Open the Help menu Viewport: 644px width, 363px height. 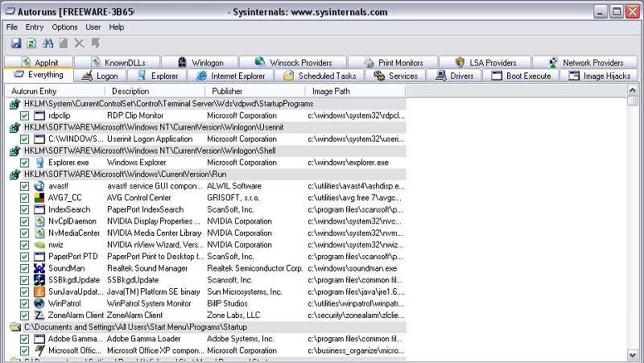[117, 27]
